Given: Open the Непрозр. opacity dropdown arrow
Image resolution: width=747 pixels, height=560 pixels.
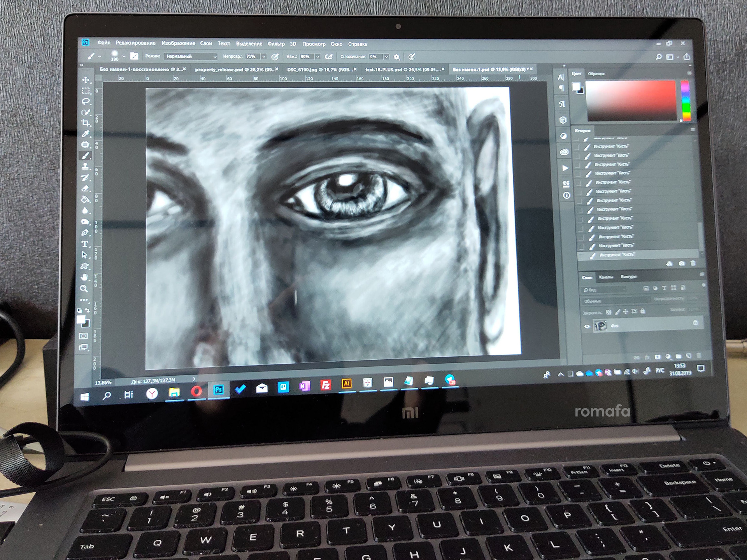Looking at the screenshot, I should point(264,57).
